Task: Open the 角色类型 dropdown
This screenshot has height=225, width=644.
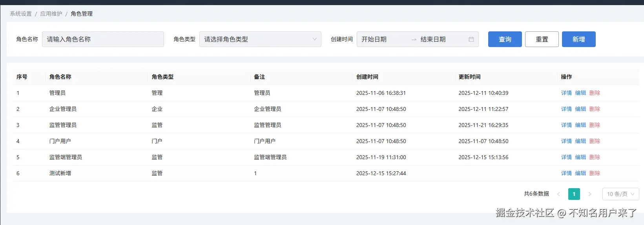Action: [260, 39]
